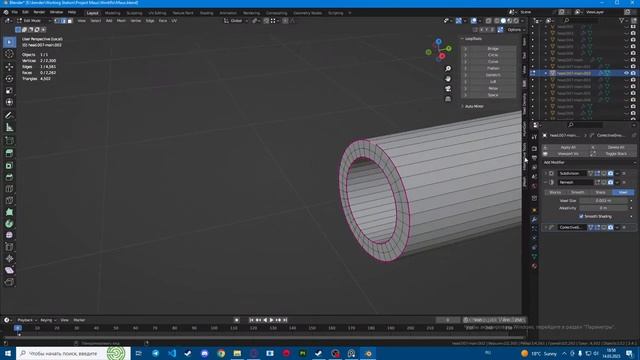Viewport: 640px width, 360px height.
Task: Select the Move tool in left toolbar
Action: 9,67
